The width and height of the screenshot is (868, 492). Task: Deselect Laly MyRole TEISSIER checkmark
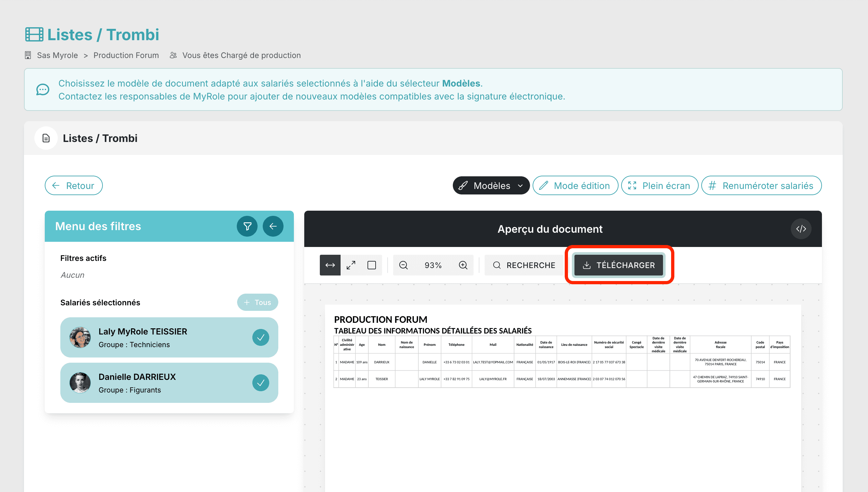pyautogui.click(x=261, y=337)
